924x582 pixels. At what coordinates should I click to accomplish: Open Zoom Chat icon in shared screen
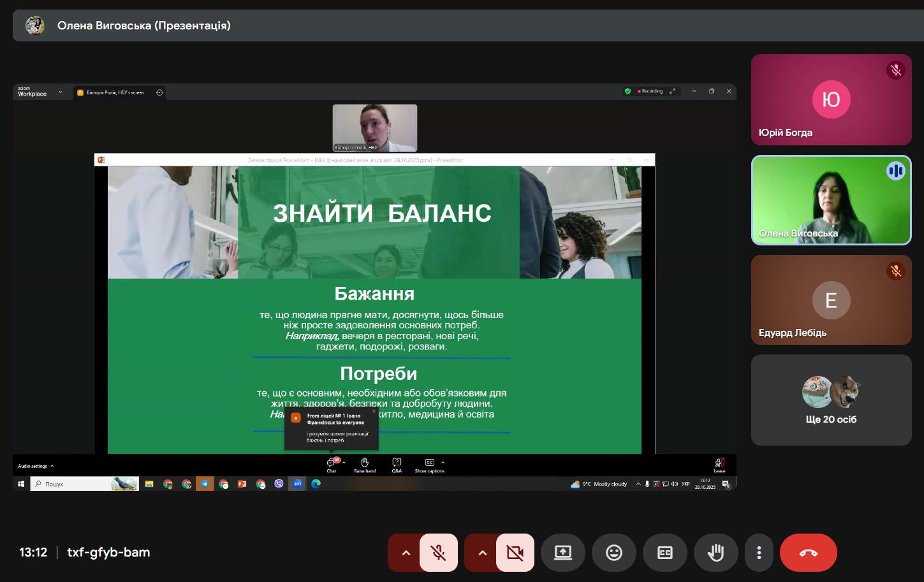332,464
